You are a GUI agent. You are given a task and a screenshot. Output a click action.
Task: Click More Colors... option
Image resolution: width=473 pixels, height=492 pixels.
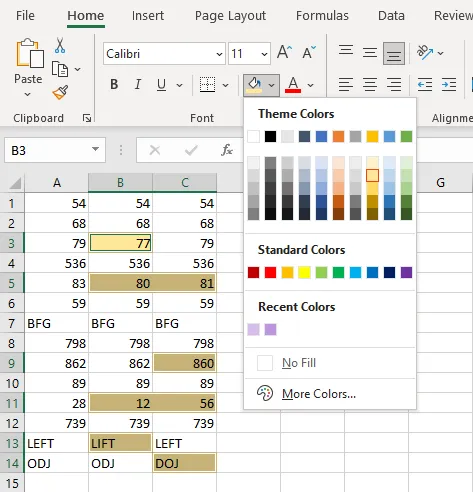330,394
